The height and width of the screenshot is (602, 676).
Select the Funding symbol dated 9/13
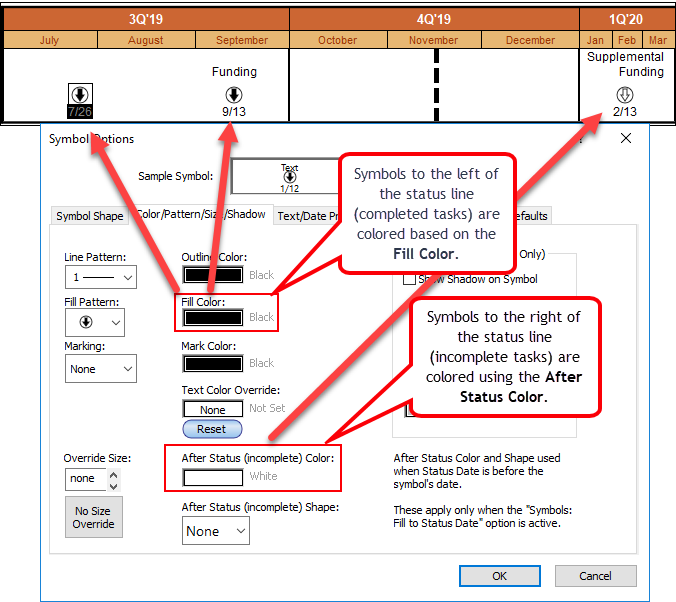234,95
